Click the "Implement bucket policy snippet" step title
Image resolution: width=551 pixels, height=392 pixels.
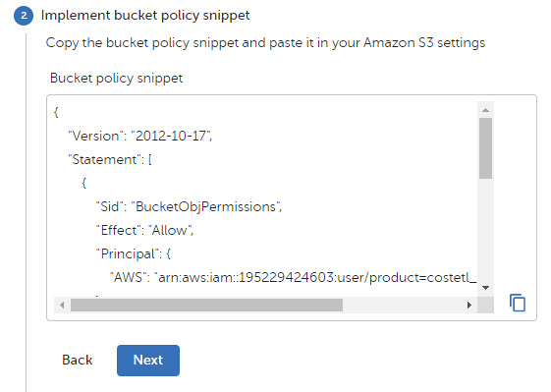coord(145,16)
